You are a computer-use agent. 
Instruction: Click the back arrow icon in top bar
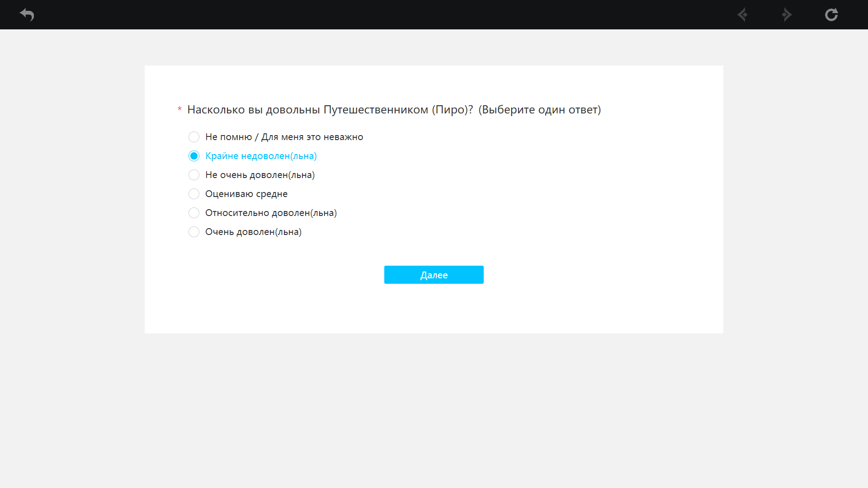(x=27, y=14)
